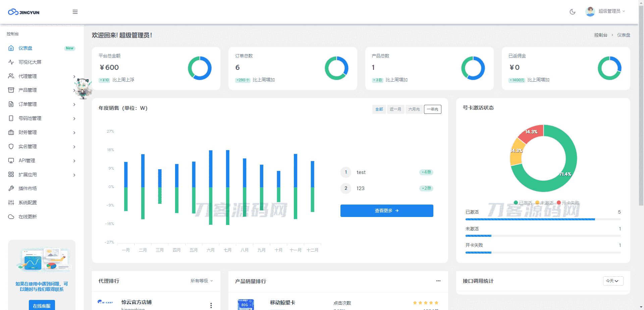Open 系统配置 settings sliders icon

11,203
